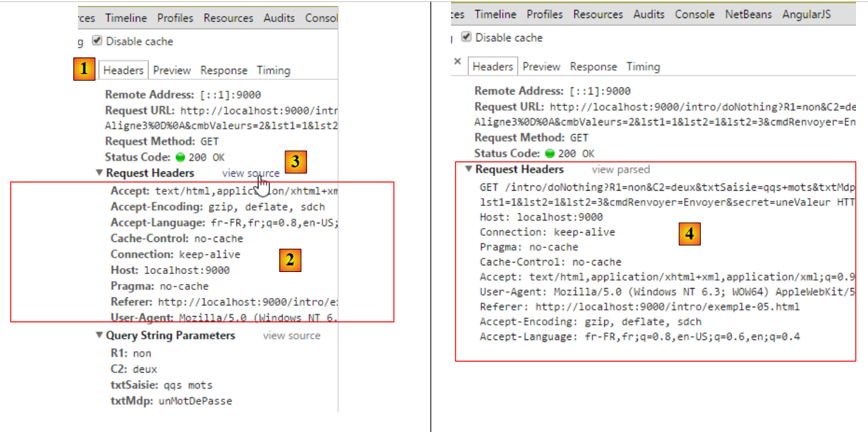
Task: Click green status dot in right panel
Action: [x=550, y=154]
